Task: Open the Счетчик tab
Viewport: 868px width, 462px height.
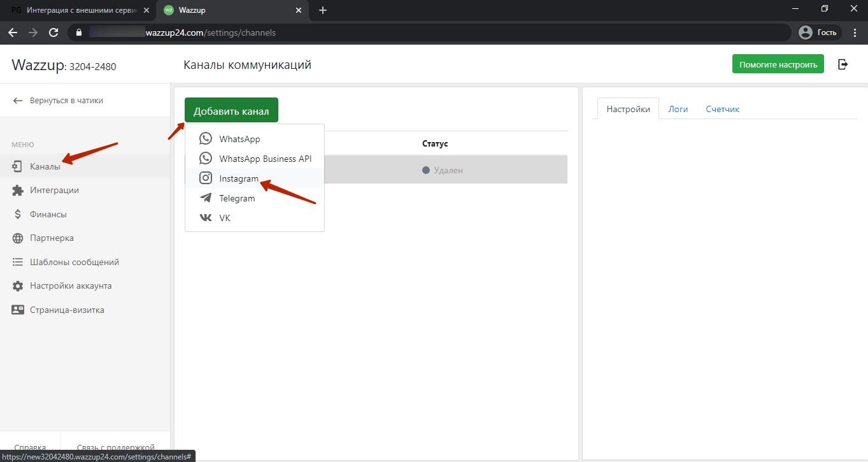Action: click(722, 109)
